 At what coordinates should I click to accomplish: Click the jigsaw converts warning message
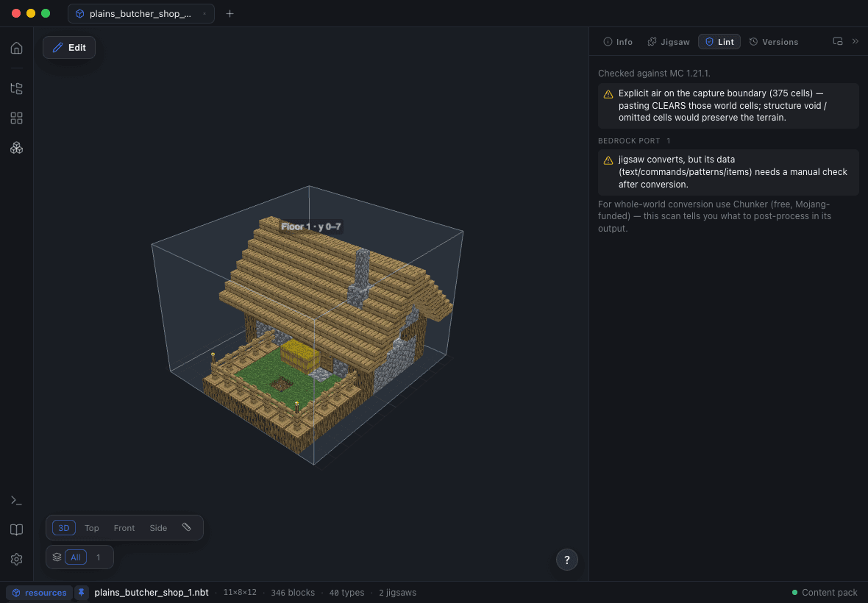tap(728, 172)
